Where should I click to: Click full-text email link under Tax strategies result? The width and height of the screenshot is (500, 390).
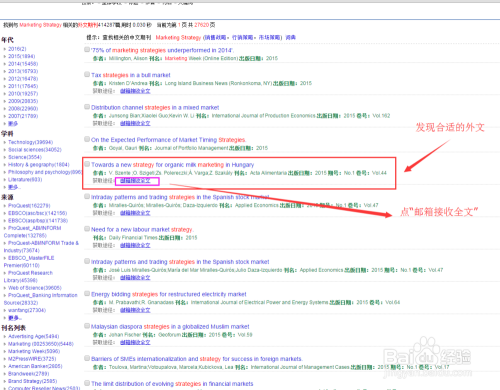click(x=135, y=91)
